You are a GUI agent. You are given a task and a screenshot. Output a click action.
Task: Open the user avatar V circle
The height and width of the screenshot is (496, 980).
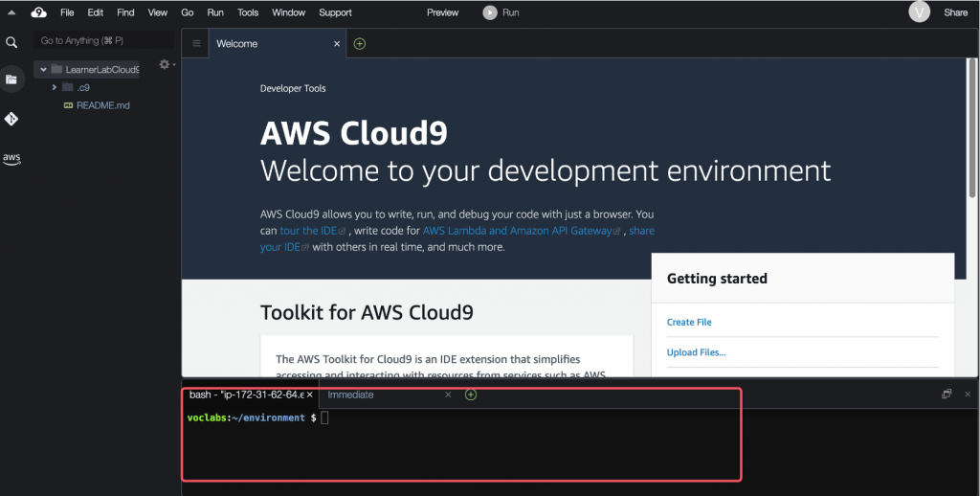click(919, 11)
